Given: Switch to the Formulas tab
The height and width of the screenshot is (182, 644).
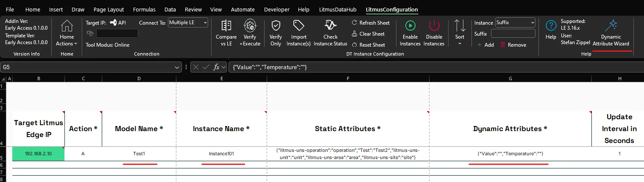Looking at the screenshot, I should click(144, 9).
